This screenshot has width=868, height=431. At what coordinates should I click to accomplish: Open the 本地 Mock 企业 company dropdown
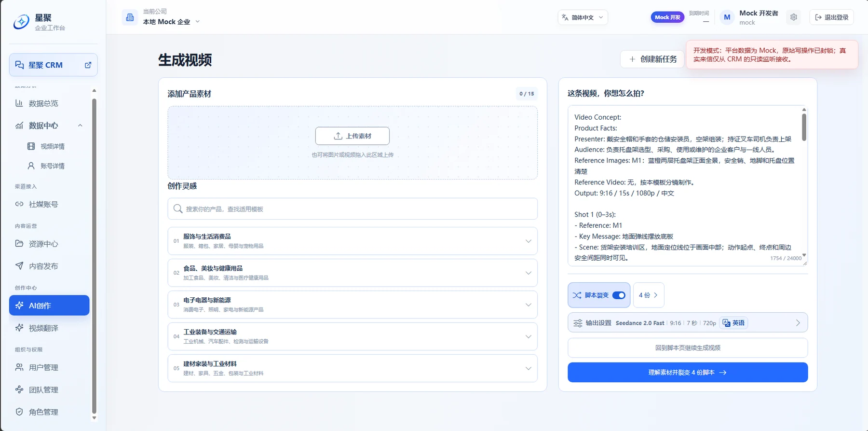171,22
